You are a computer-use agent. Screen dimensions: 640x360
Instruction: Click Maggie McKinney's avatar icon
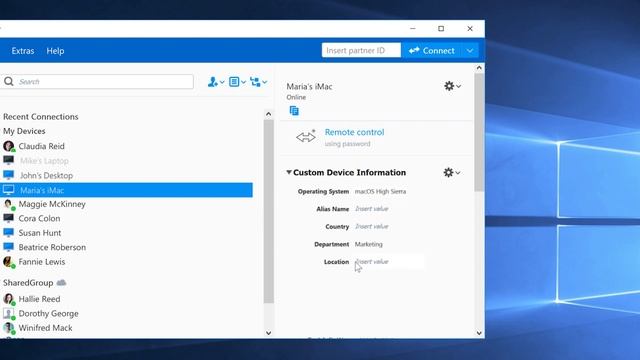pyautogui.click(x=9, y=204)
